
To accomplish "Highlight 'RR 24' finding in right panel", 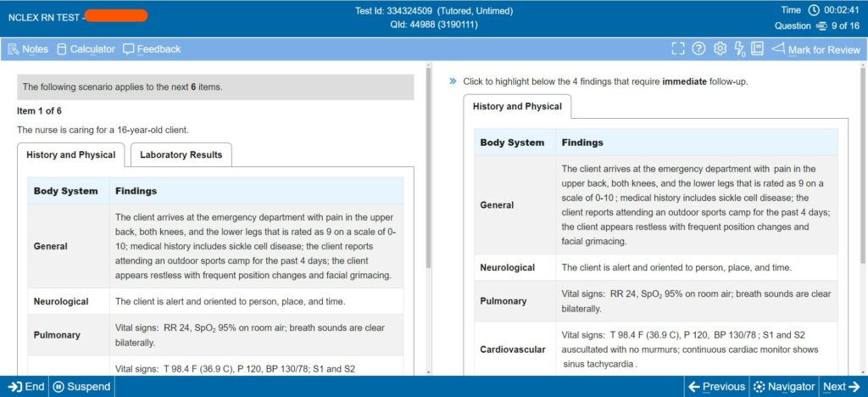I will 622,294.
